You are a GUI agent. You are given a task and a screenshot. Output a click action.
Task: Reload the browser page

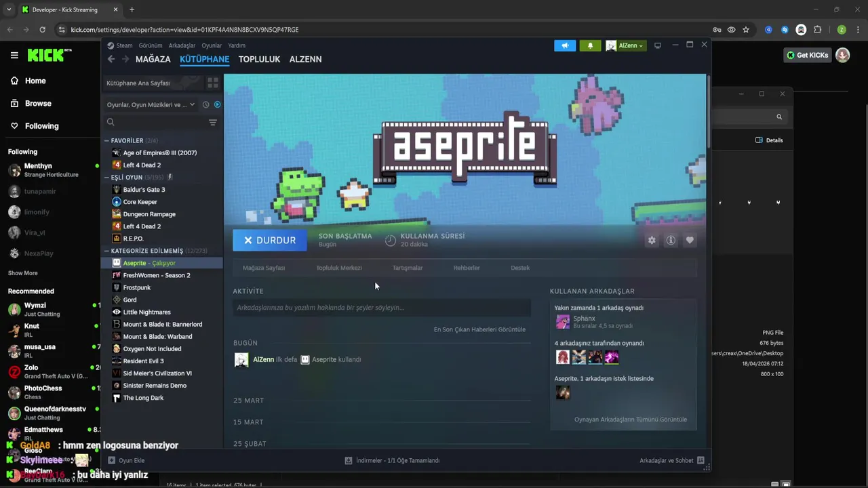coord(42,30)
